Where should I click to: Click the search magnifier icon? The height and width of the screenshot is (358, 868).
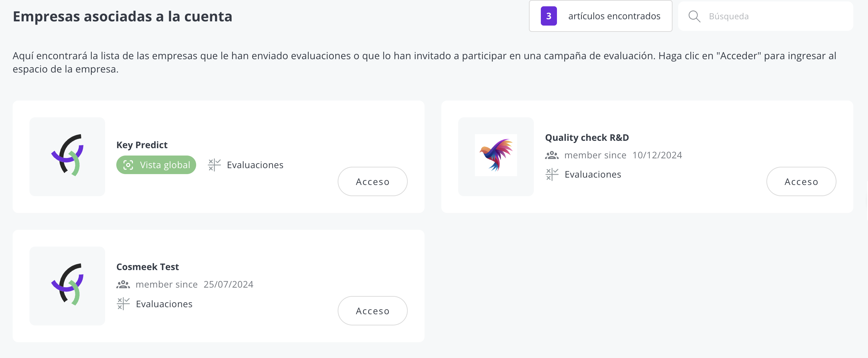(694, 16)
